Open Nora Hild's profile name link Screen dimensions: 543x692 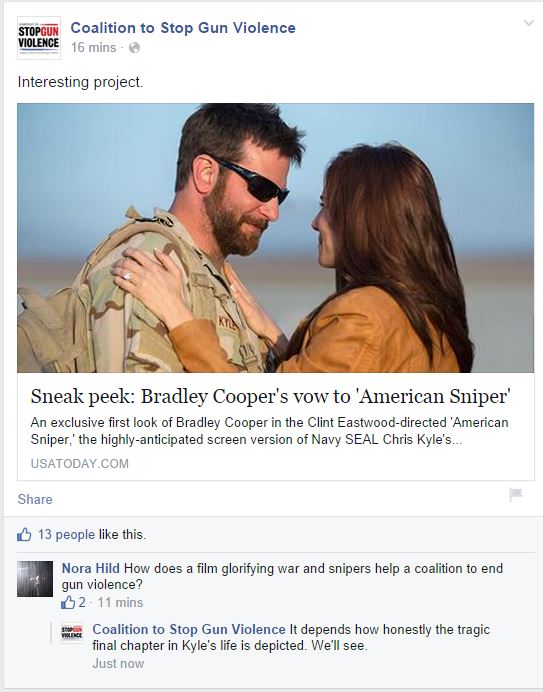(90, 568)
